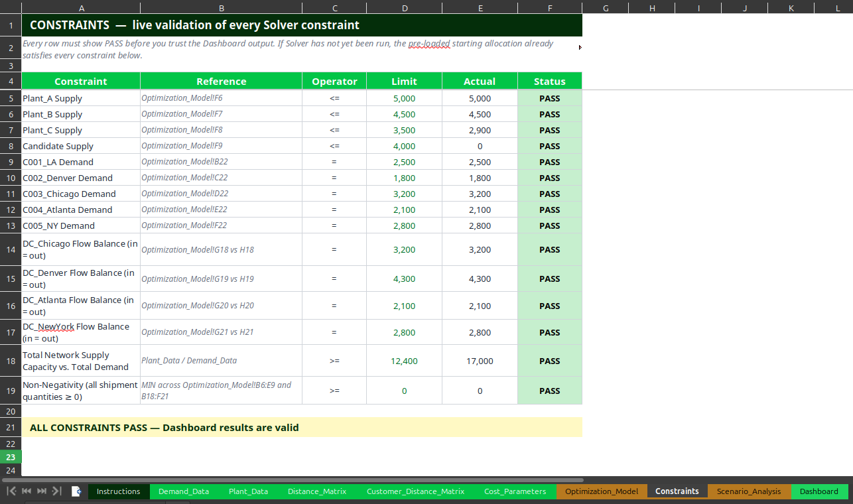Switch to the Dashboard sheet tab
Image resolution: width=853 pixels, height=504 pixels.
pos(819,491)
